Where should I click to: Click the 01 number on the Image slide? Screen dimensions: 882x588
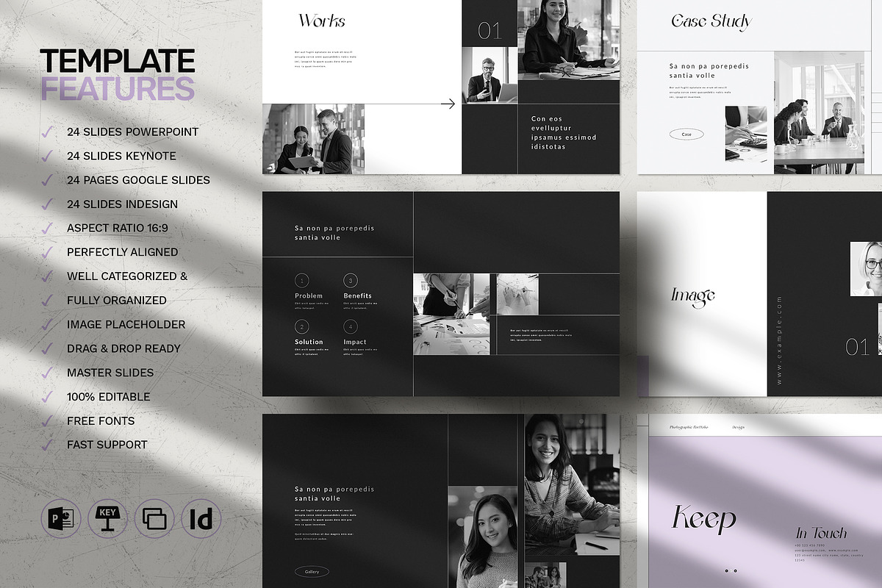pos(857,347)
